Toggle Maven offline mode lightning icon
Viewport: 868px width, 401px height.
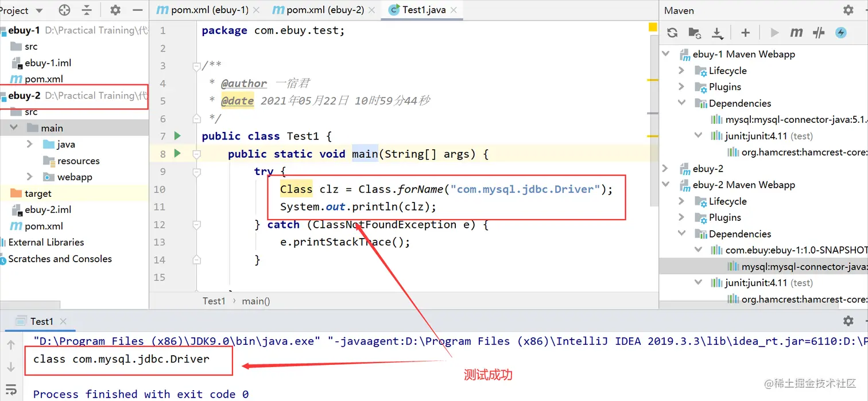pyautogui.click(x=841, y=33)
